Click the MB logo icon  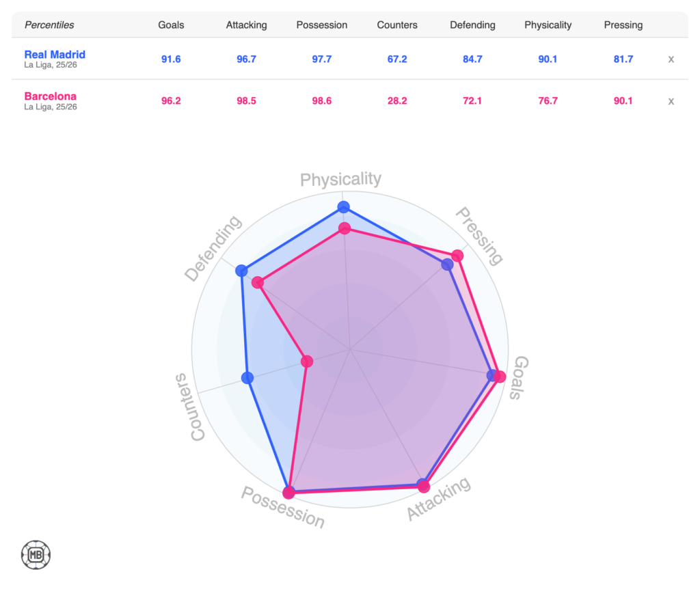(x=36, y=555)
